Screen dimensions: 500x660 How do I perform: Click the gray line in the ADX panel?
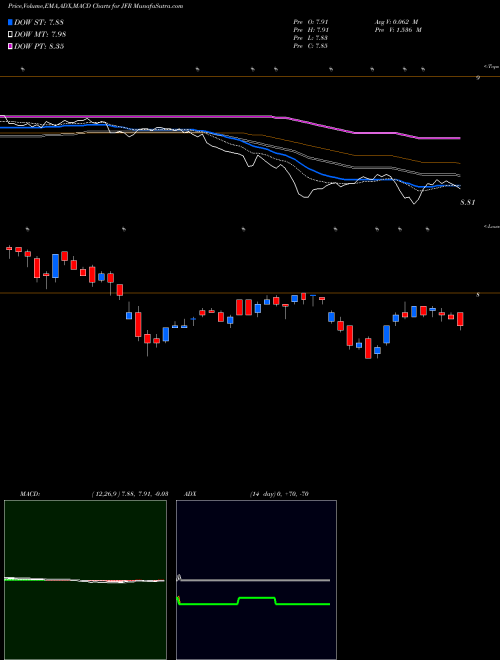(x=254, y=580)
